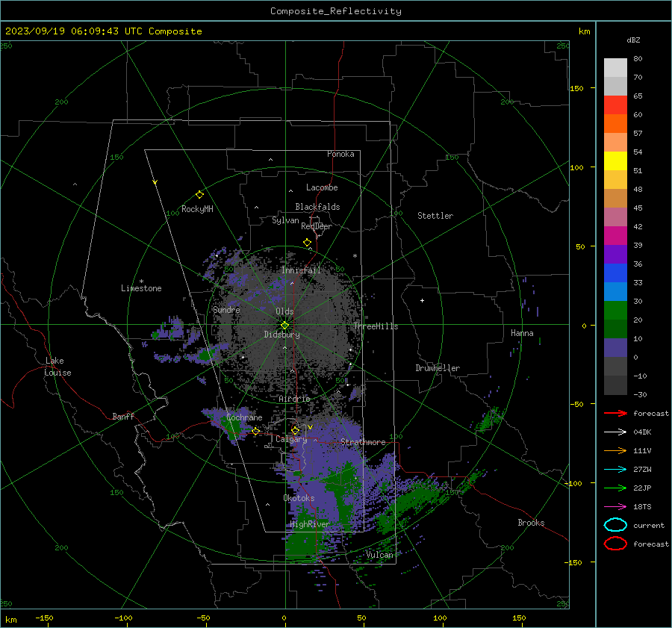The width and height of the screenshot is (672, 628).
Task: Click the yellow diamond marker at Didsbury radar center
Action: coord(284,326)
